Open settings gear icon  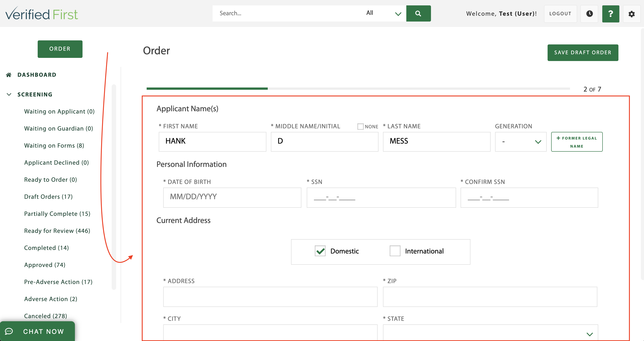631,14
